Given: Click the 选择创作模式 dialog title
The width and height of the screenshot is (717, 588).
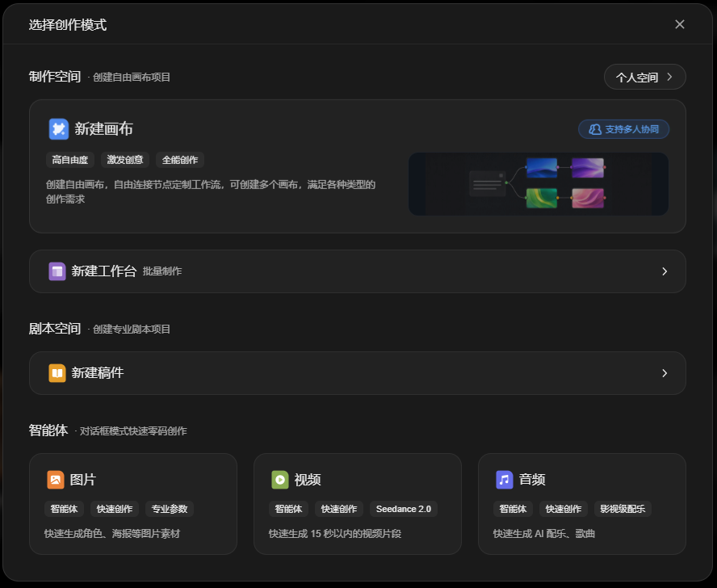Looking at the screenshot, I should [68, 25].
